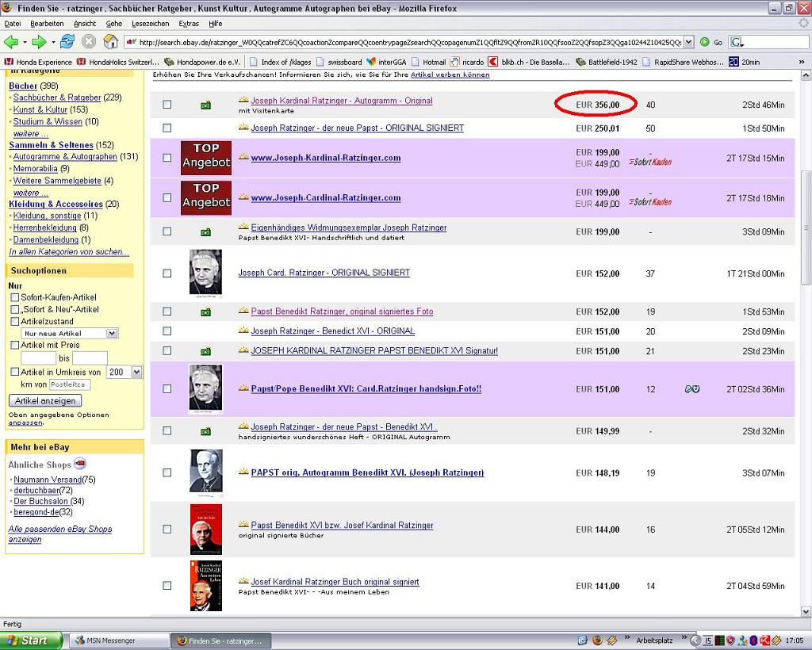This screenshot has height=650, width=812.
Task: Select checkbox for Joseph Card. Ratzinger ORIGINAL SIGNIERT
Action: pyautogui.click(x=167, y=273)
